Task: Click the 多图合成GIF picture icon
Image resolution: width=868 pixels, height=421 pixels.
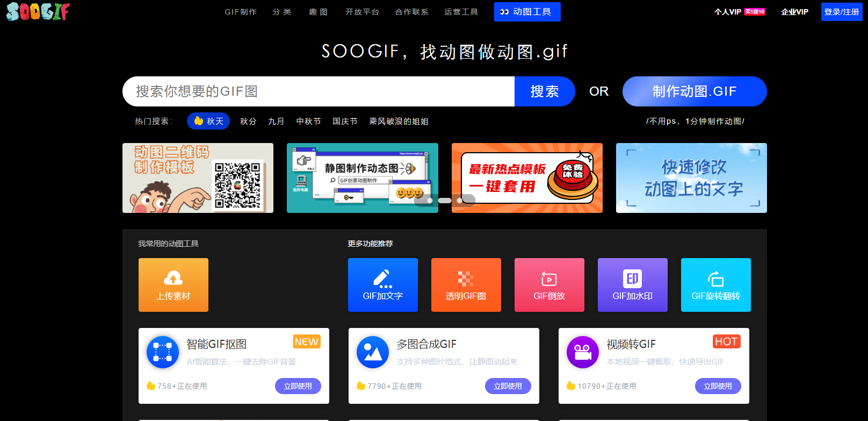Action: click(x=373, y=352)
